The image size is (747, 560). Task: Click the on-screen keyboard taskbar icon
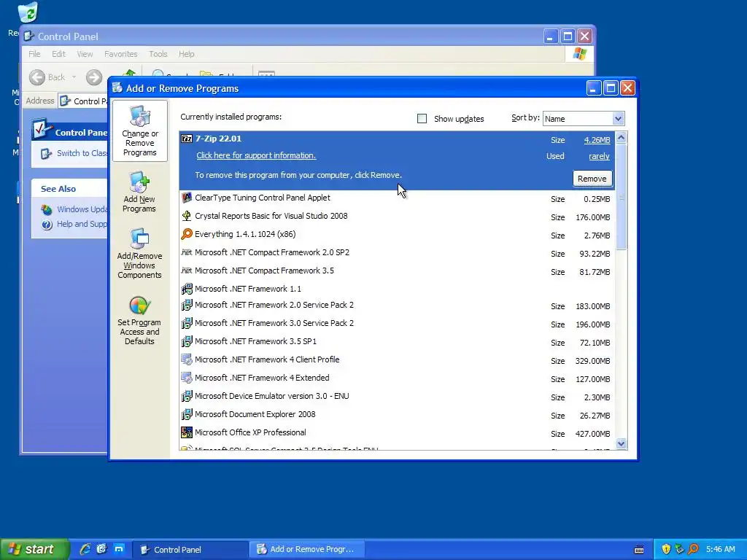(639, 550)
